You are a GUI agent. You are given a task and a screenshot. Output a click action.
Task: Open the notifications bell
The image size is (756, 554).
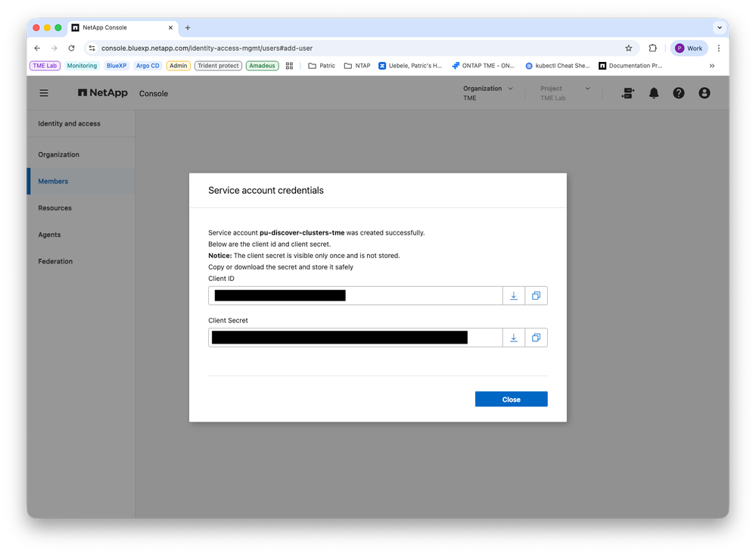click(x=653, y=93)
